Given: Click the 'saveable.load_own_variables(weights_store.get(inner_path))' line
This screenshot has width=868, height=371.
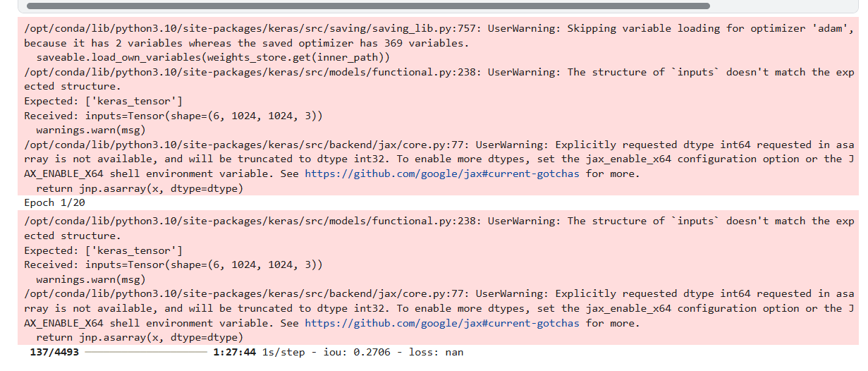Looking at the screenshot, I should [213, 57].
